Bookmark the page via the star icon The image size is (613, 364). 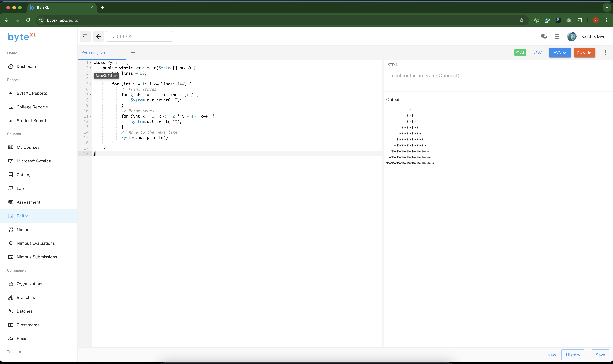[521, 20]
